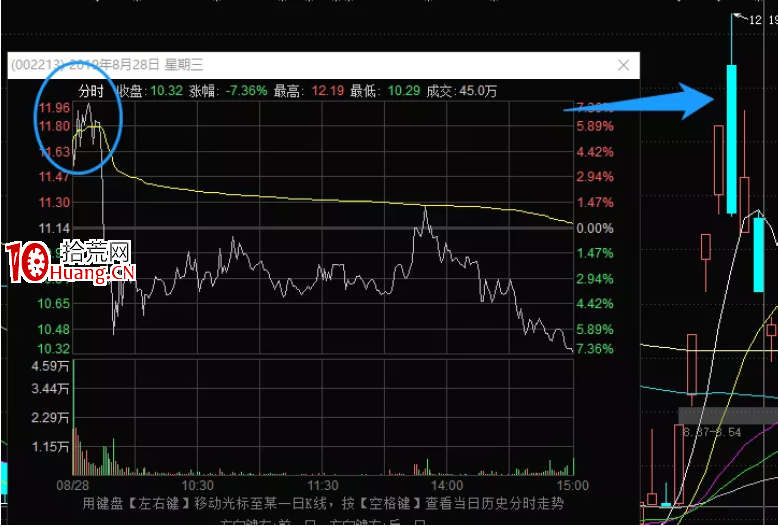Screen dimensions: 778x527
Task: Click the green 4.42% percentage label
Action: coord(595,304)
